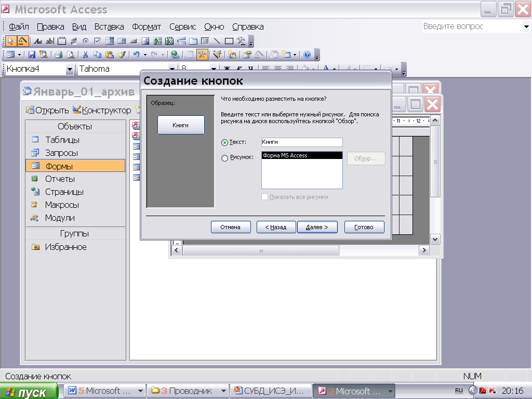Image resolution: width=532 pixels, height=399 pixels.
Task: Click the Cut scissors icon
Action: (85, 55)
